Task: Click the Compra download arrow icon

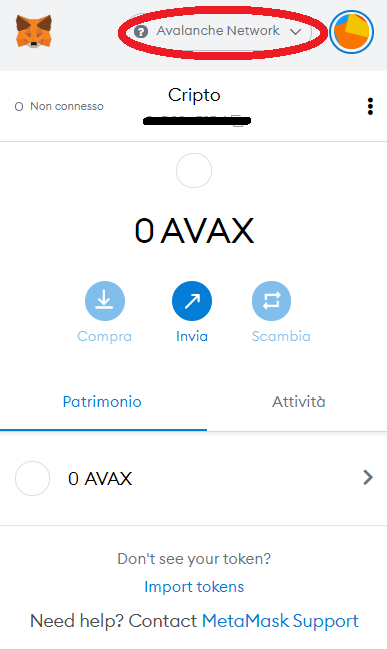Action: click(x=105, y=301)
